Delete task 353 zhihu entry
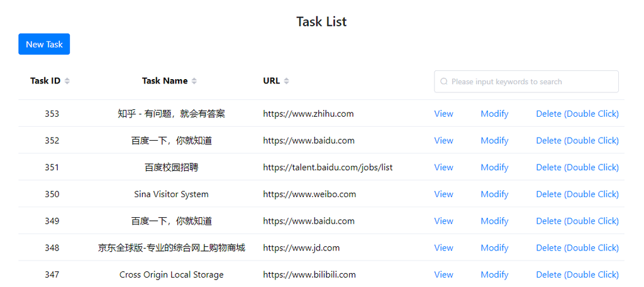 577,114
